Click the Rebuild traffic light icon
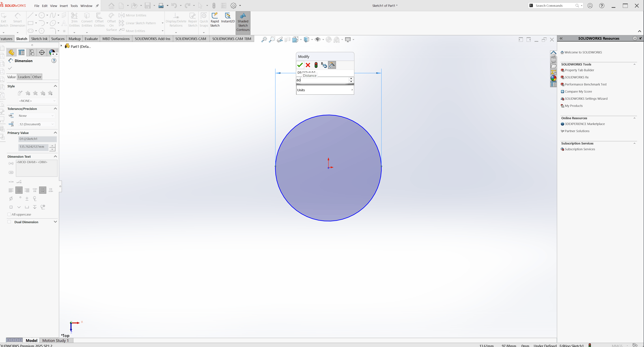Viewport: 644px width, 347px height. tap(316, 65)
